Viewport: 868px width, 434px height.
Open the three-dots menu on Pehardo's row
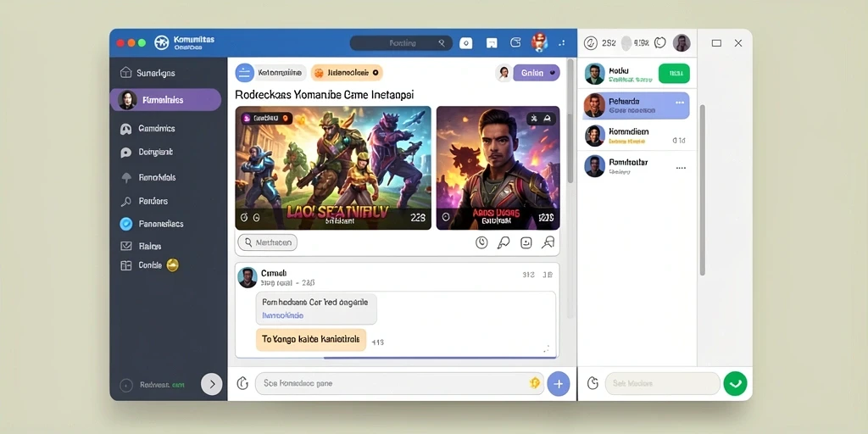(x=680, y=103)
